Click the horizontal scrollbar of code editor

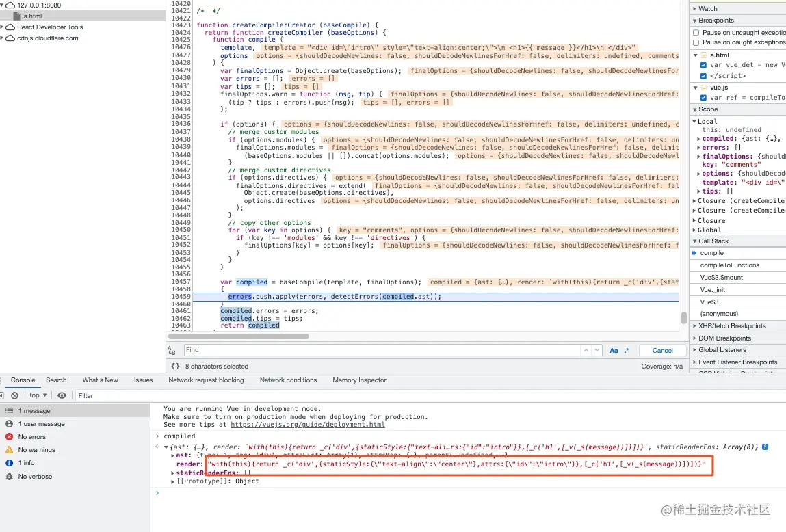(239, 336)
